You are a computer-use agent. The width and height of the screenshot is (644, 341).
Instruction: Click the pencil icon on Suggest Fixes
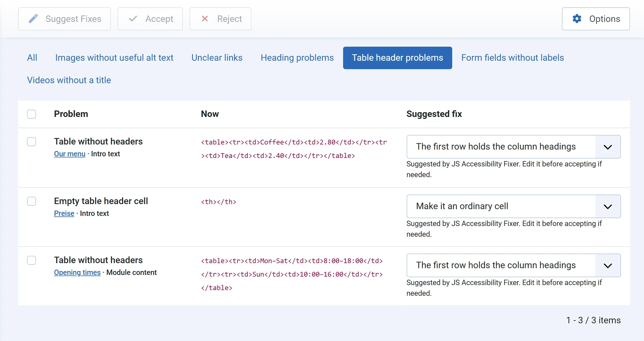click(x=33, y=19)
